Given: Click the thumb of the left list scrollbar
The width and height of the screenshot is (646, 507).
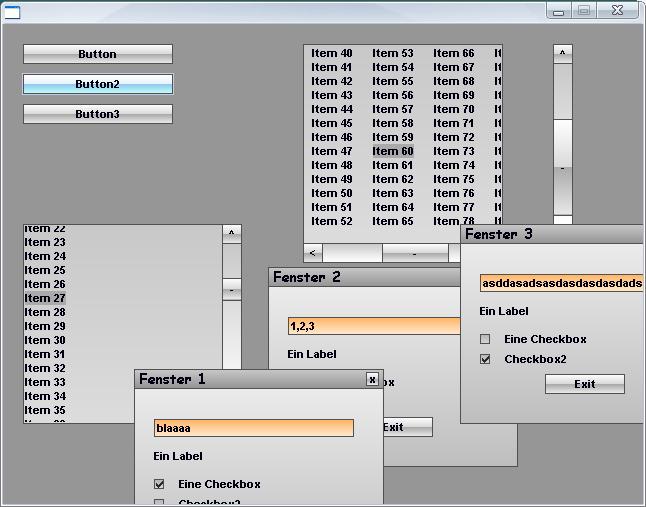Looking at the screenshot, I should click(x=232, y=290).
